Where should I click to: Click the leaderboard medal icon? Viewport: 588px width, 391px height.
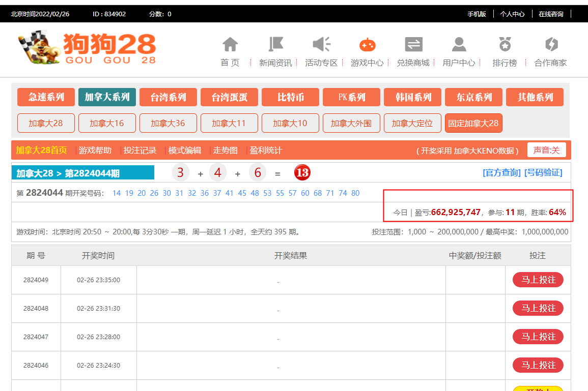(x=505, y=45)
